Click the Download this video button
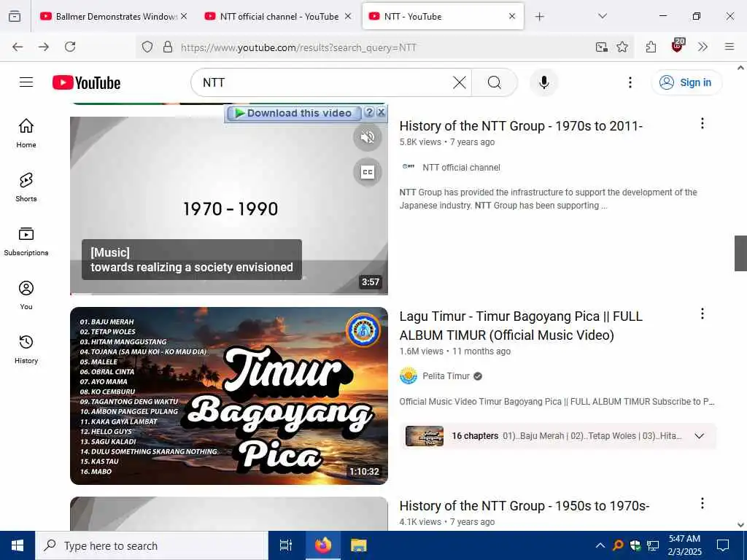Image resolution: width=747 pixels, height=560 pixels. (x=293, y=113)
